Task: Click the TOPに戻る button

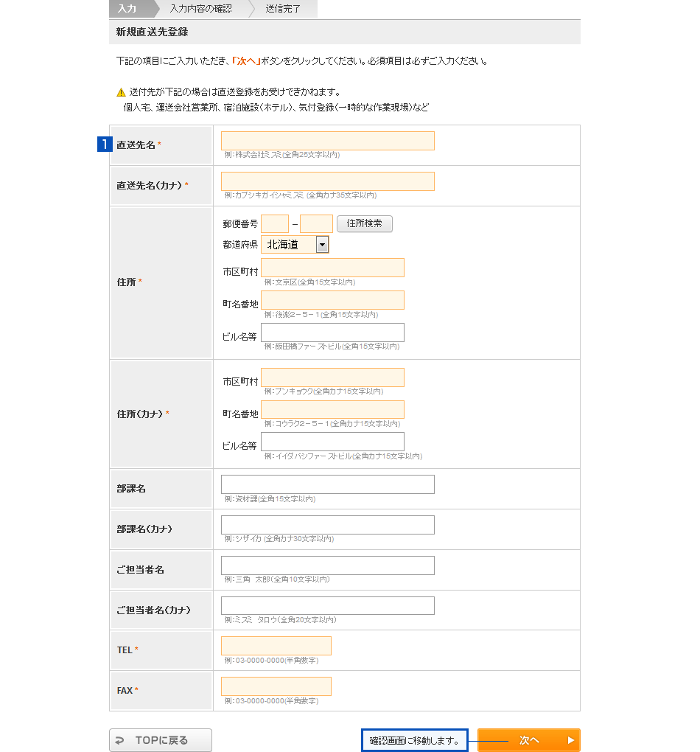Action: (161, 740)
